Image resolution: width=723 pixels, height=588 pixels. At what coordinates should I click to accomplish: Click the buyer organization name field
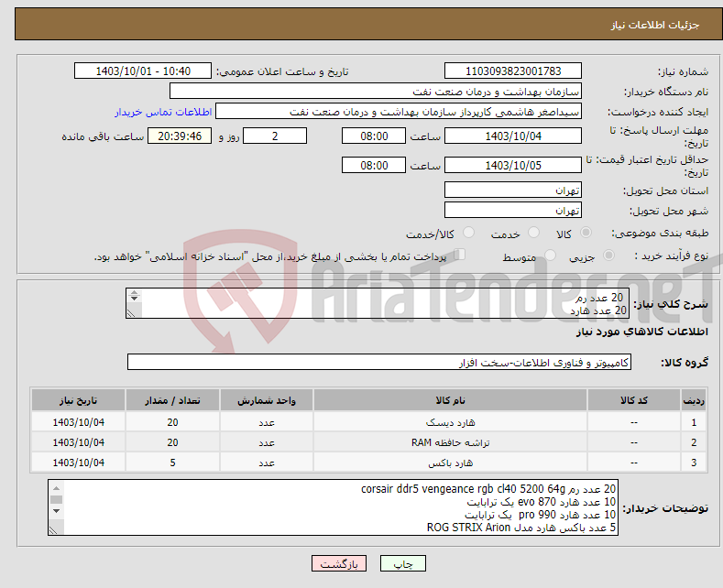coord(376,92)
